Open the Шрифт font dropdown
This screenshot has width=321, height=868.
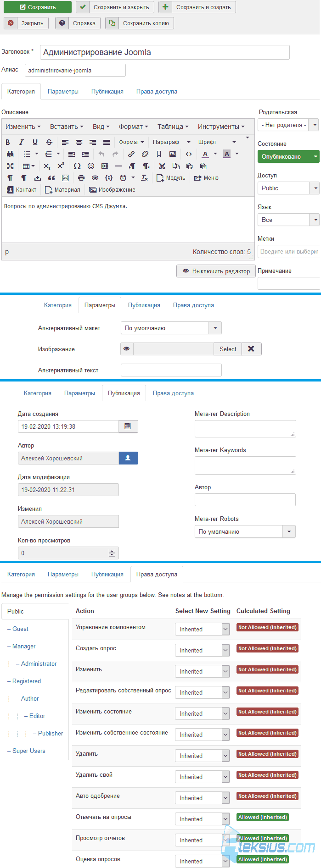coord(217,142)
